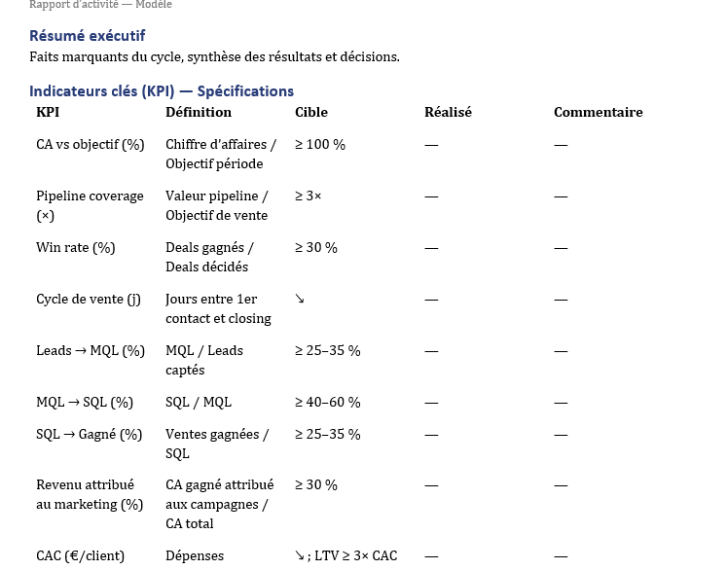
Task: Select the "Leads → MQL (%)" cell
Action: coord(90,350)
